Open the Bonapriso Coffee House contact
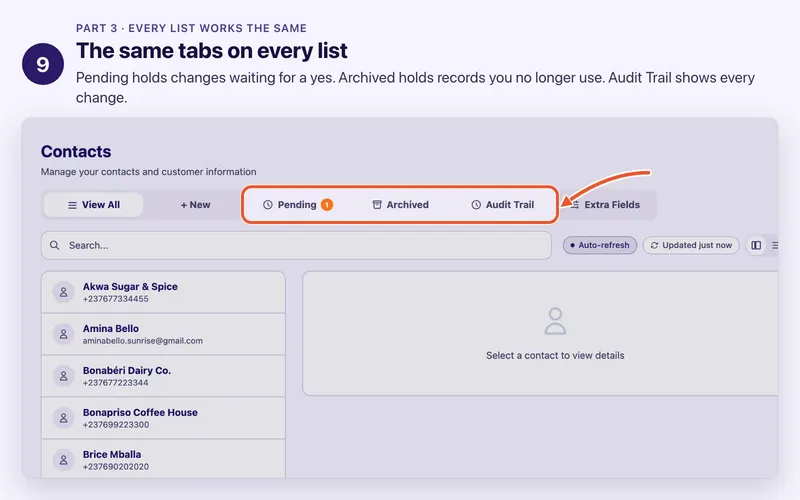800x500 pixels. coord(163,418)
